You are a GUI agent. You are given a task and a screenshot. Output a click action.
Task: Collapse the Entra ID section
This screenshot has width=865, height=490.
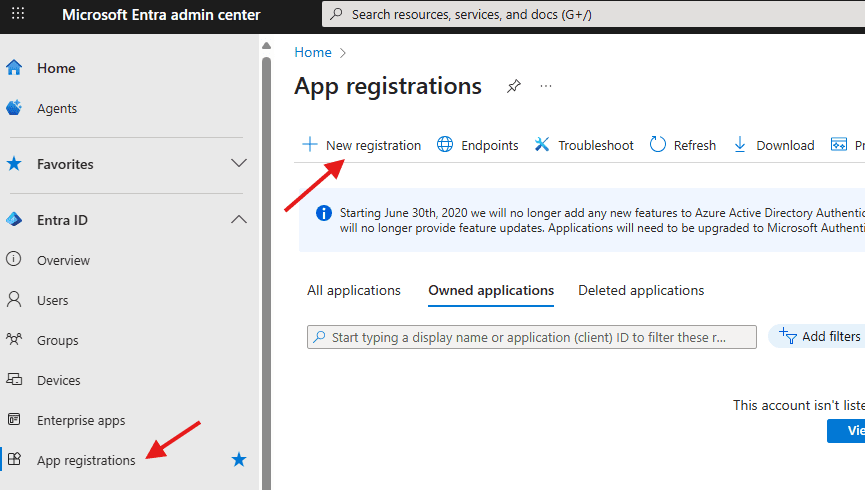[x=239, y=220]
